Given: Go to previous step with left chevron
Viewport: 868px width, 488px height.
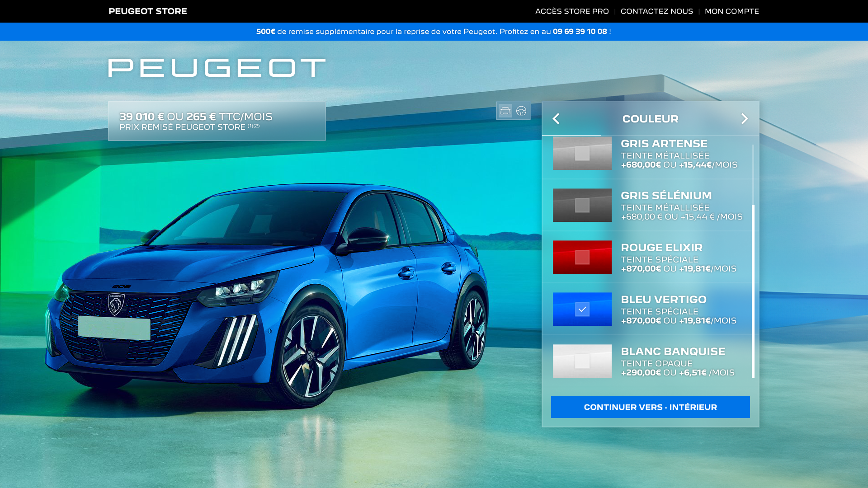Looking at the screenshot, I should 556,119.
